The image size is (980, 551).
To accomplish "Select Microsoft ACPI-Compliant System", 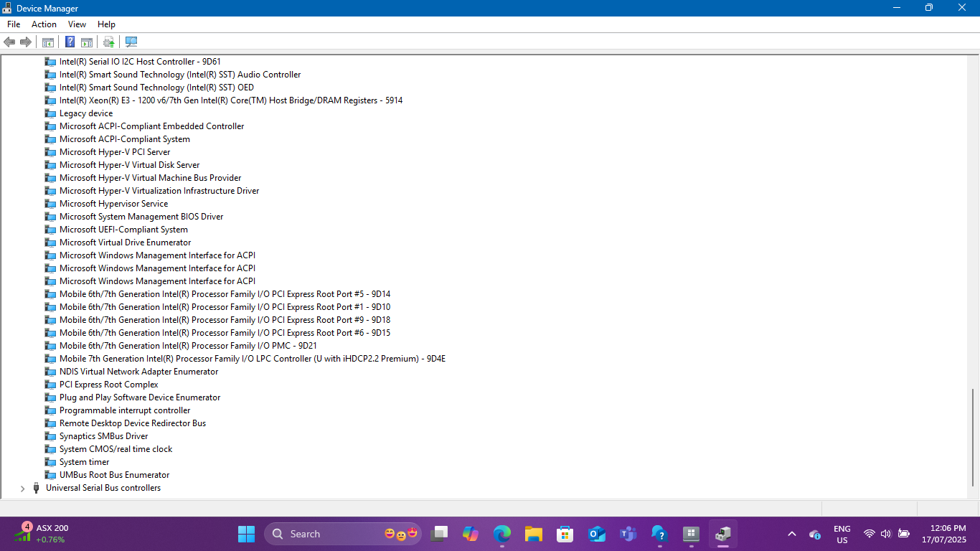I will point(125,139).
